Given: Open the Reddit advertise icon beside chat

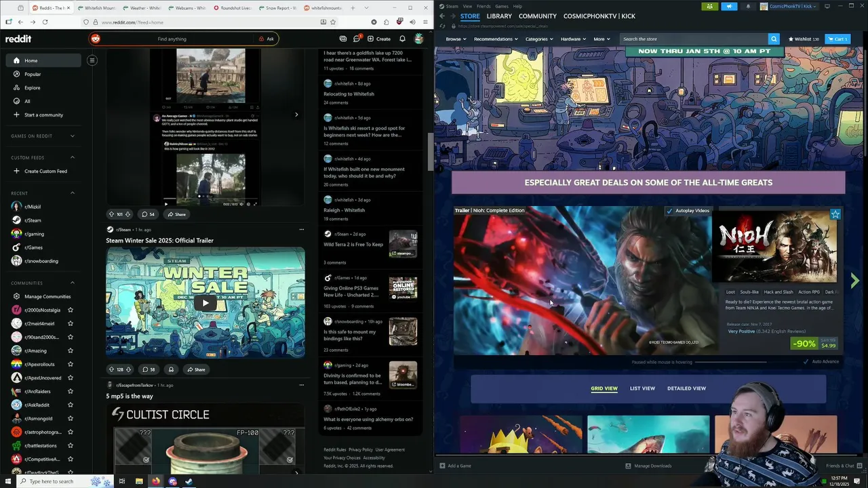Looking at the screenshot, I should pos(343,39).
